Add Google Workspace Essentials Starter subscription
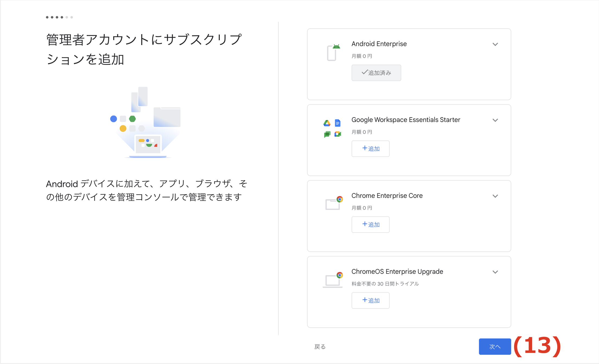This screenshot has height=364, width=599. pos(371,149)
